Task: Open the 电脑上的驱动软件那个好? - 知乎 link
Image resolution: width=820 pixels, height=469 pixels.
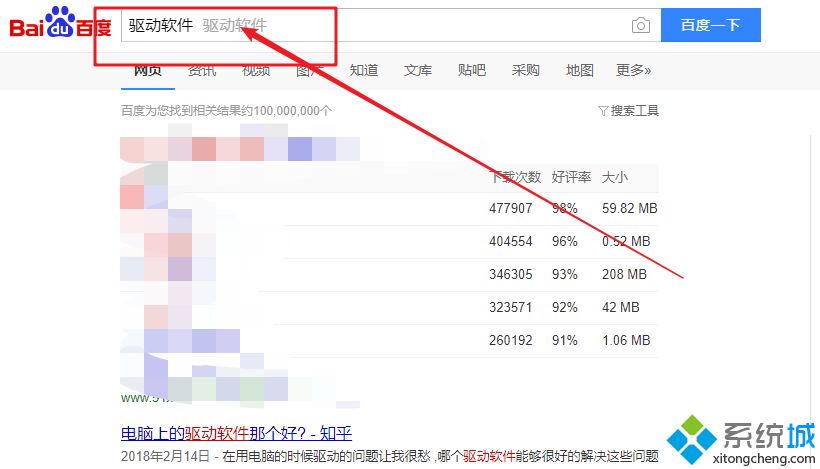Action: coord(236,433)
